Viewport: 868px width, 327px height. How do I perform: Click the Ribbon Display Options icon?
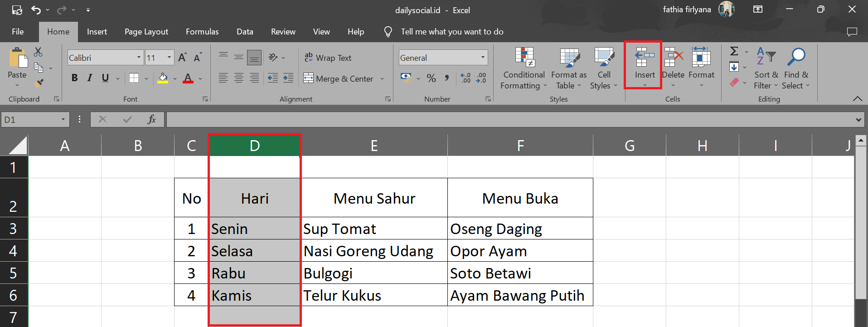pyautogui.click(x=758, y=9)
